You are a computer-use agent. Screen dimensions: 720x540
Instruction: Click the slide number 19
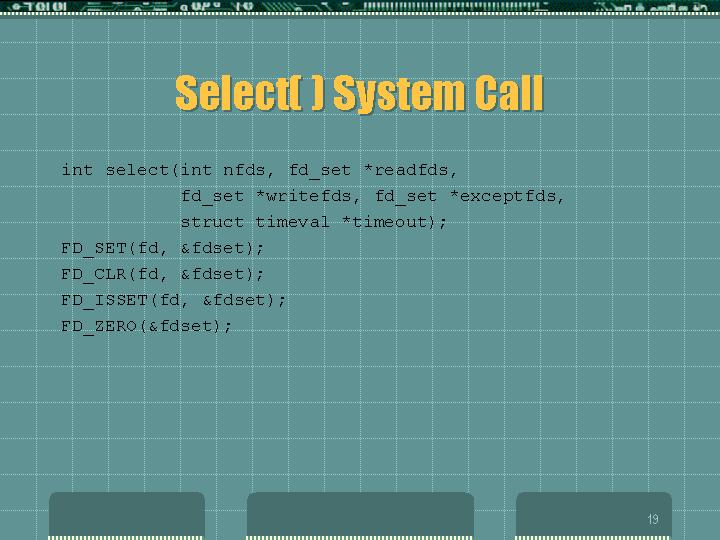[x=652, y=519]
